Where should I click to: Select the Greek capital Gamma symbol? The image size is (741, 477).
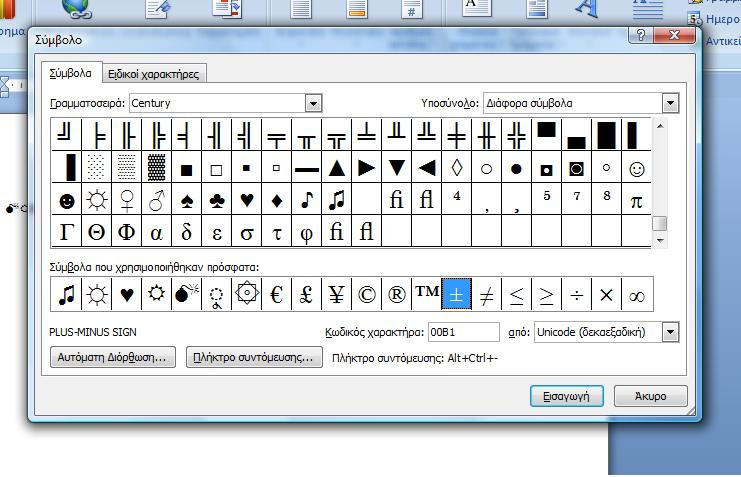[x=67, y=232]
